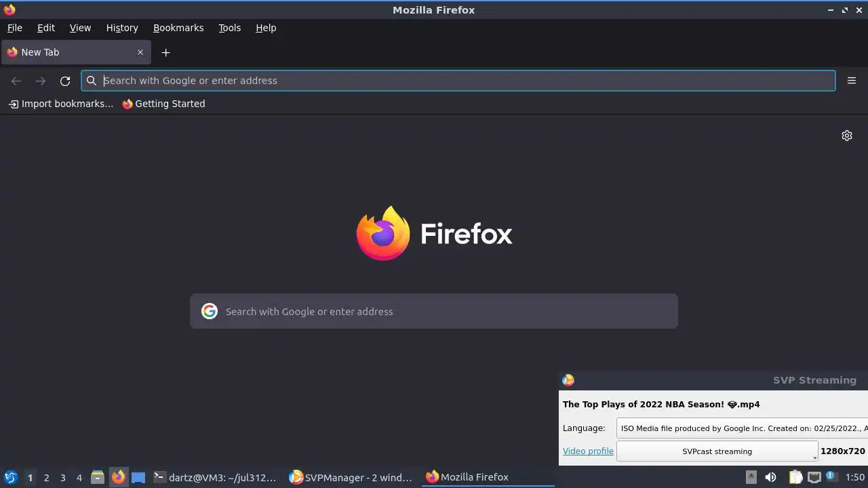Viewport: 868px width, 488px height.
Task: Close the New Tab tab
Action: (x=140, y=52)
